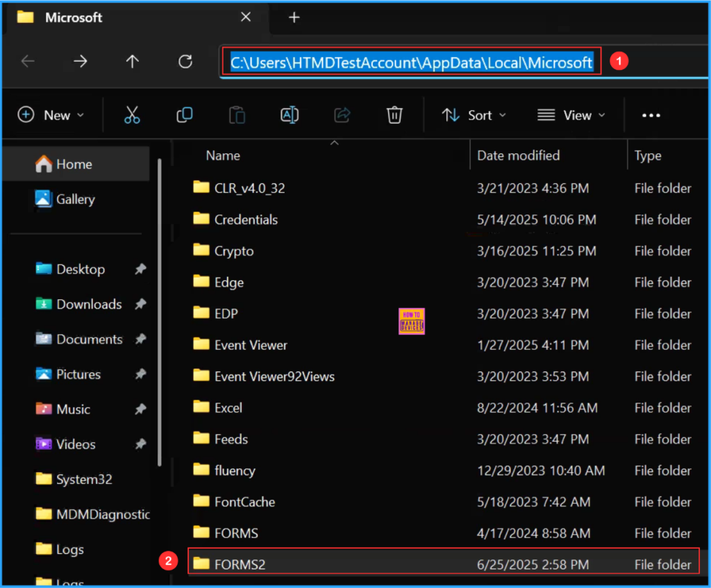Click the Crypto folder icon
Screen dimensions: 711x588
(201, 250)
